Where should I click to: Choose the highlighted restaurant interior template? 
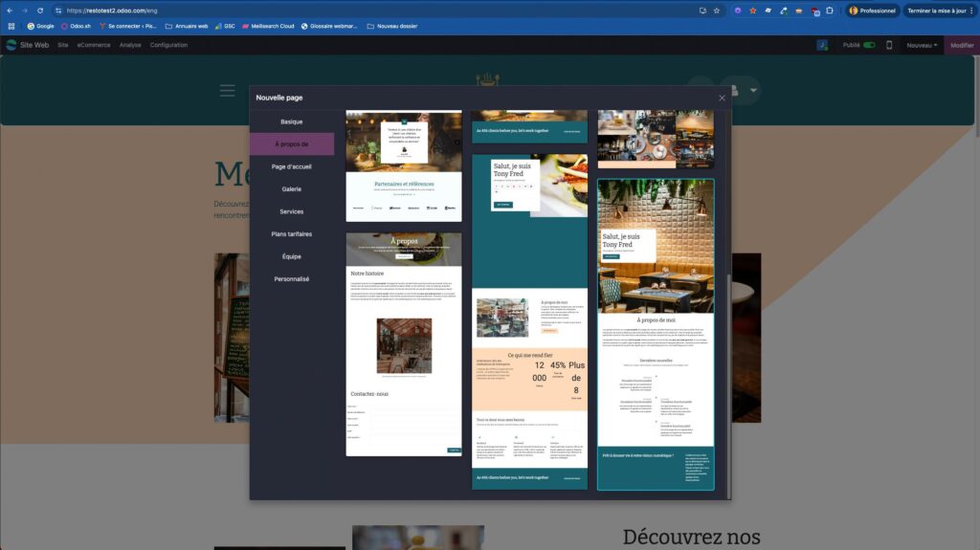point(656,335)
